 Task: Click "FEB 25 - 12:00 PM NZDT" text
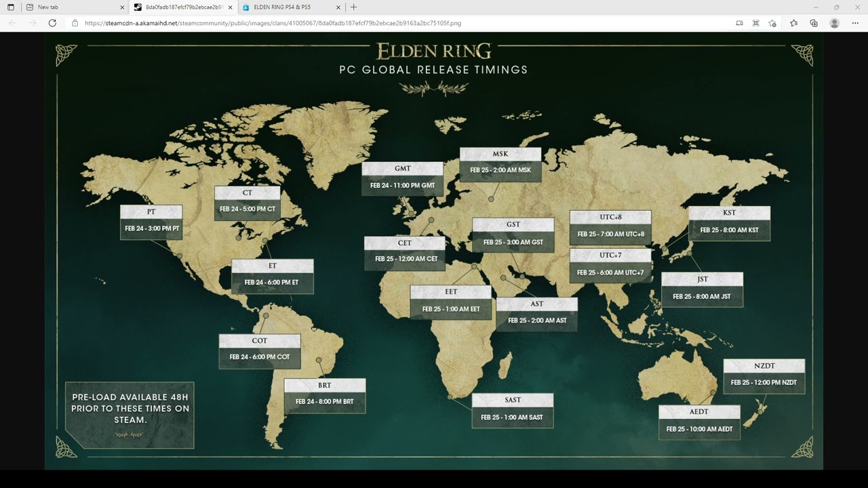click(764, 383)
